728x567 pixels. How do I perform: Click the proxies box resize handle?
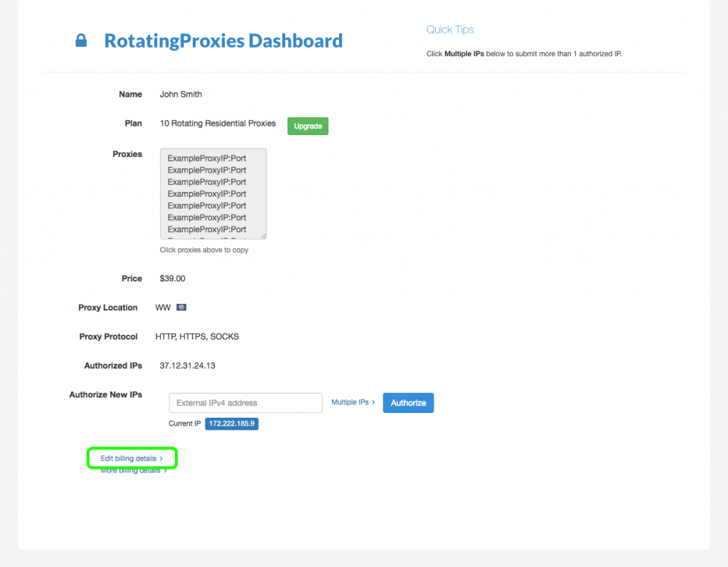pyautogui.click(x=263, y=236)
